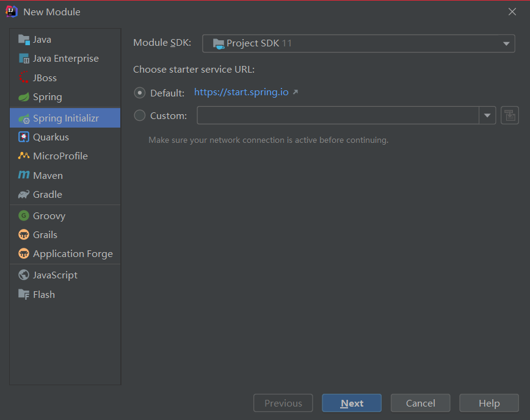Select the Groovy list entry
530x420 pixels.
(x=65, y=215)
